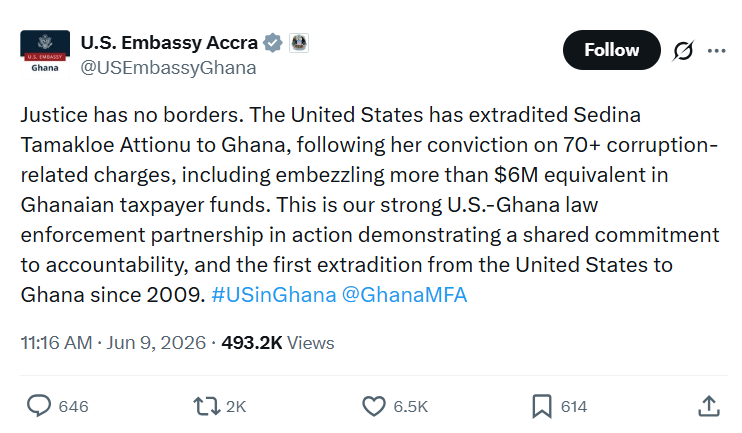742x433 pixels.
Task: Open the three-dot more options menu
Action: [716, 51]
